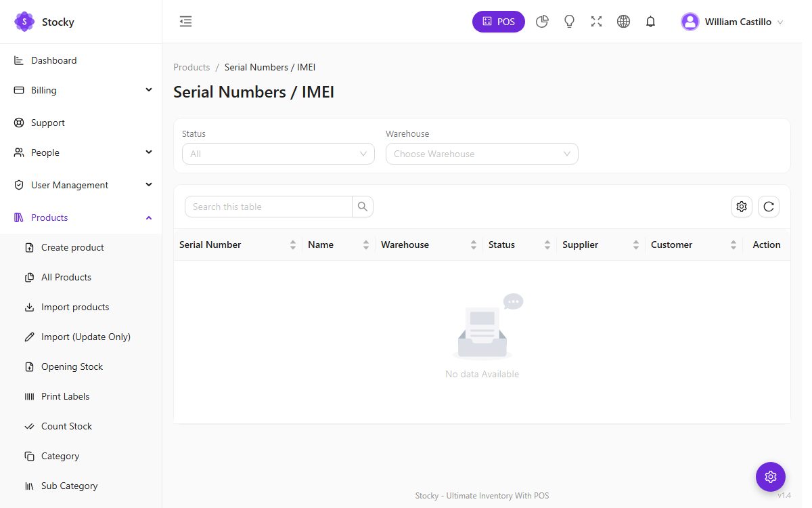Expand the People menu chevron
This screenshot has height=508, width=812.
tap(149, 152)
